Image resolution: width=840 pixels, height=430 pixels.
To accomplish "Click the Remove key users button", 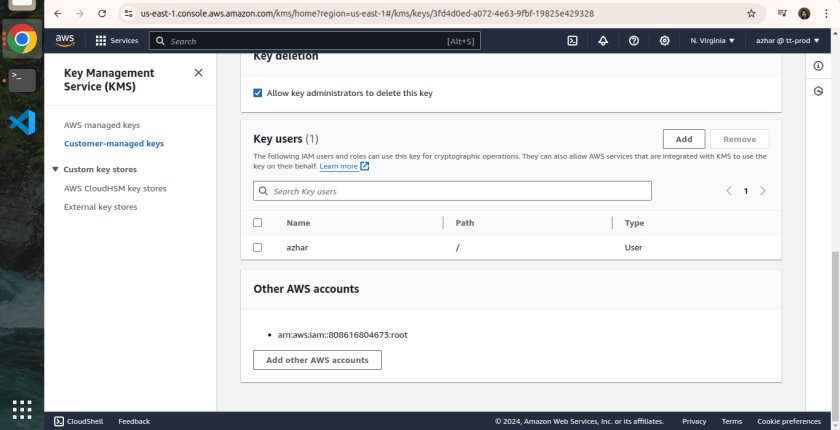I will pos(739,139).
